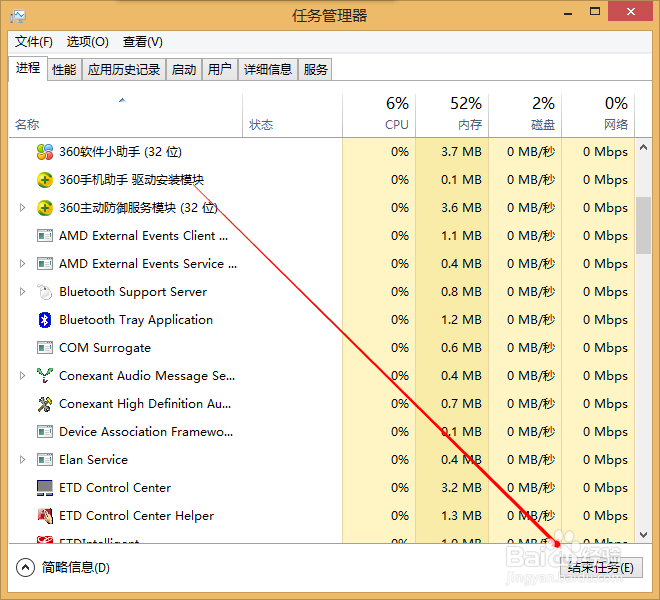This screenshot has width=660, height=600.
Task: Open the 选项(O) menu
Action: (87, 42)
